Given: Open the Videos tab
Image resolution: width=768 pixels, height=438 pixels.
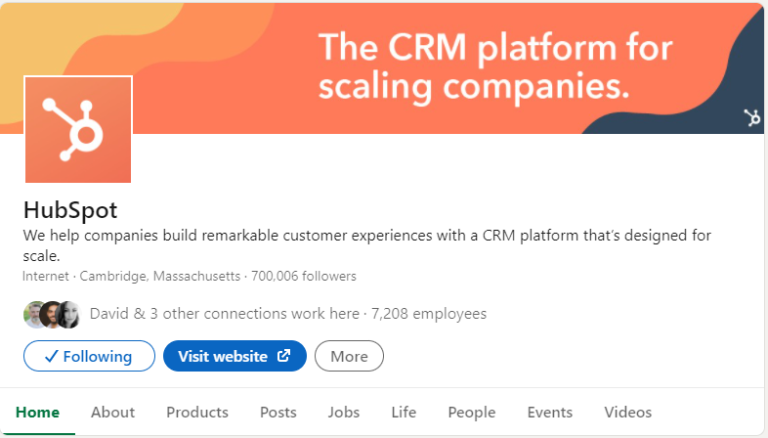Looking at the screenshot, I should pyautogui.click(x=628, y=412).
